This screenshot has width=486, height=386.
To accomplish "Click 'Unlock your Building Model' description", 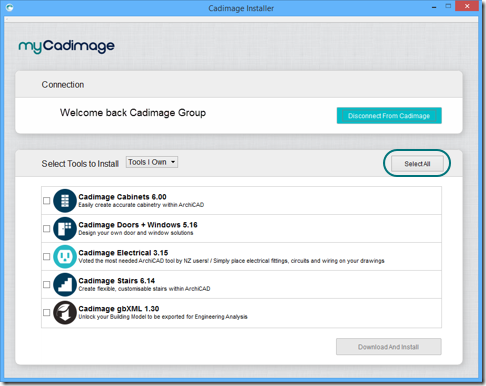I will coord(163,317).
